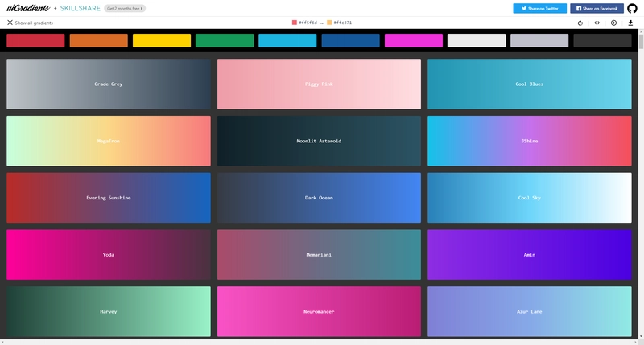The width and height of the screenshot is (644, 345).
Task: Click the rotate gradient icon
Action: 580,23
